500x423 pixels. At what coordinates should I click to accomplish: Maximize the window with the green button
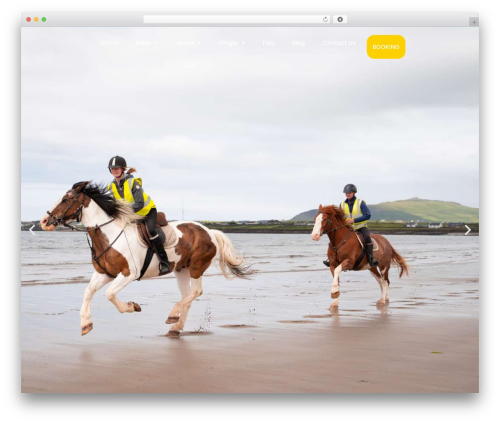pyautogui.click(x=44, y=20)
